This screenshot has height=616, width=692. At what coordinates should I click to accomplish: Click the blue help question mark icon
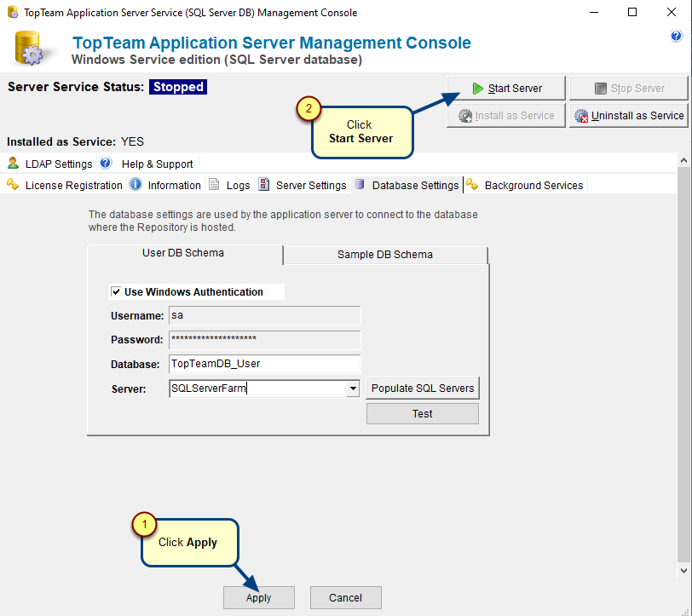point(676,36)
